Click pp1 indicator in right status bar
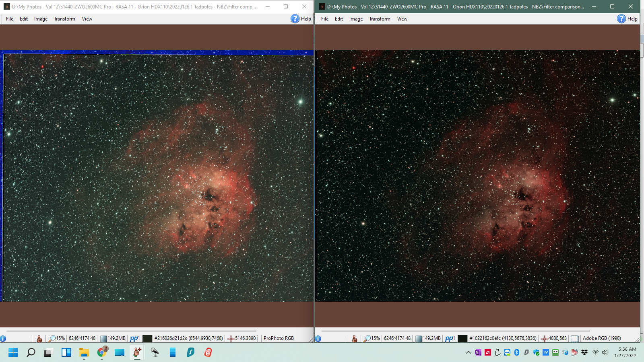The height and width of the screenshot is (362, 644). [x=450, y=338]
